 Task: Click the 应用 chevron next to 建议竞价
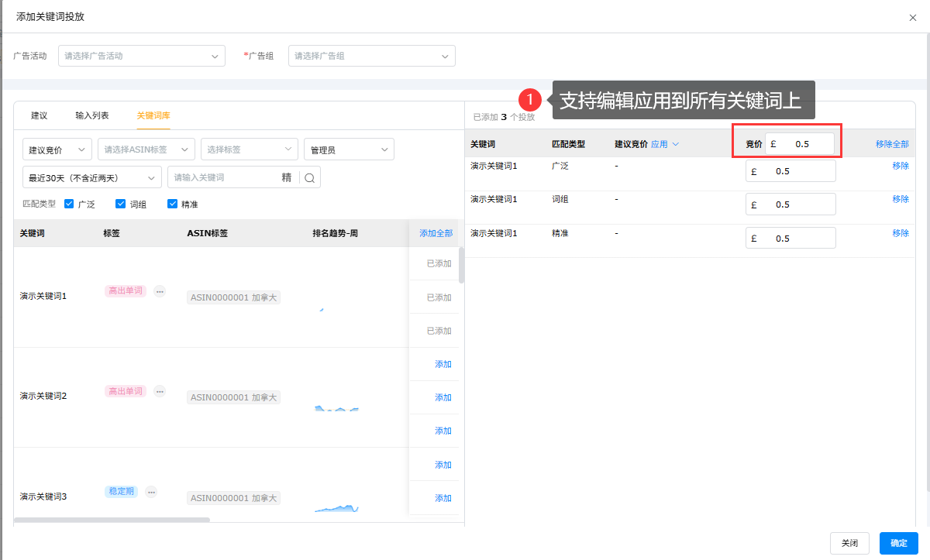(x=675, y=144)
